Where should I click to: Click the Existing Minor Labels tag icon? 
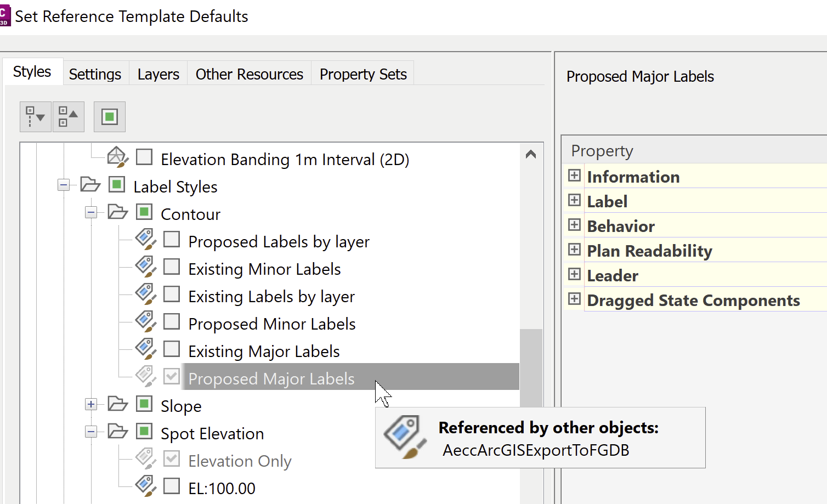tap(146, 267)
